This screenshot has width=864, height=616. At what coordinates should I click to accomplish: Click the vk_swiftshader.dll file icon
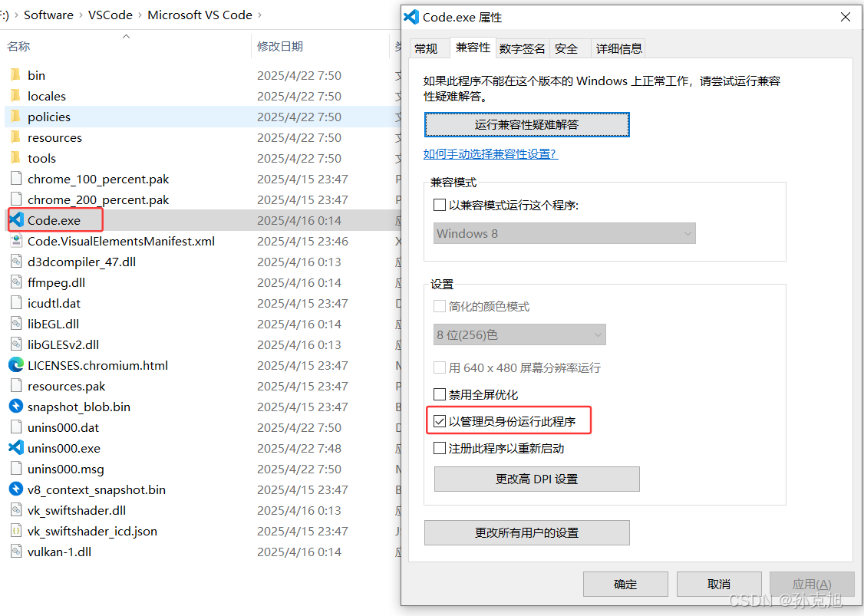coord(17,510)
